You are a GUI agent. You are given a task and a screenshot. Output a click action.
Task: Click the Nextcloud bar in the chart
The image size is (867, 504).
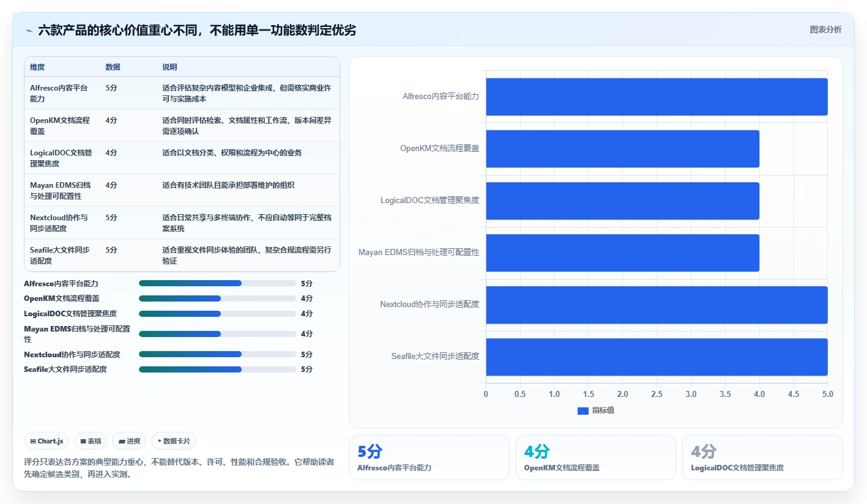pyautogui.click(x=657, y=305)
